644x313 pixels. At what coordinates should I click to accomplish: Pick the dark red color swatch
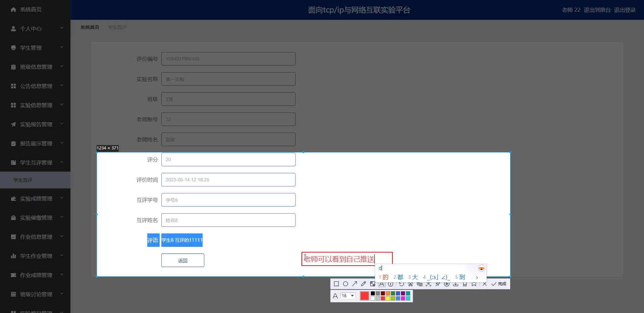(x=383, y=294)
